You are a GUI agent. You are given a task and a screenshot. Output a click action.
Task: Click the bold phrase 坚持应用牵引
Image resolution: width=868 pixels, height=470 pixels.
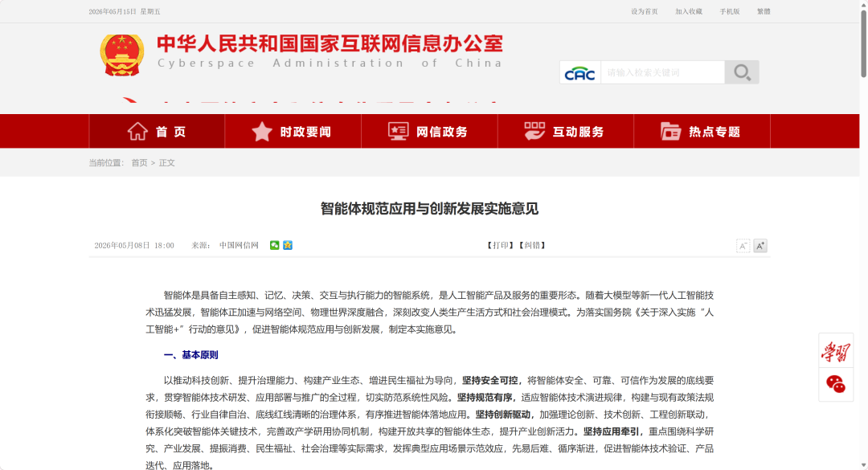pos(611,431)
